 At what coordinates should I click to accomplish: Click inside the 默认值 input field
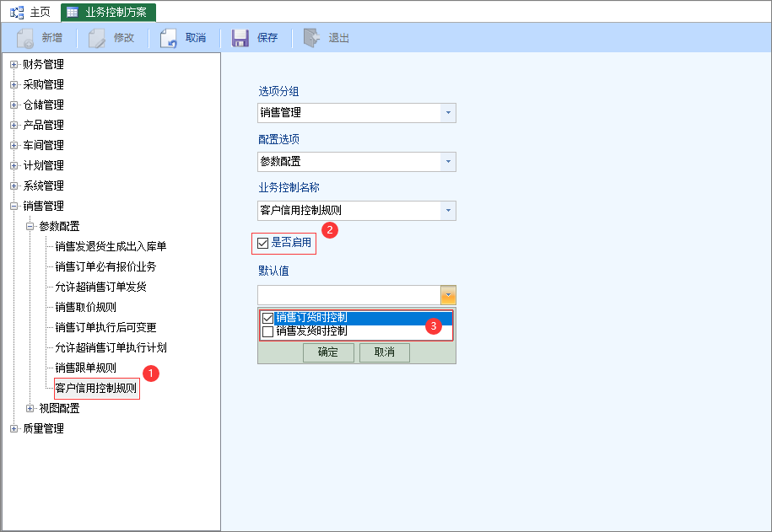coord(348,295)
